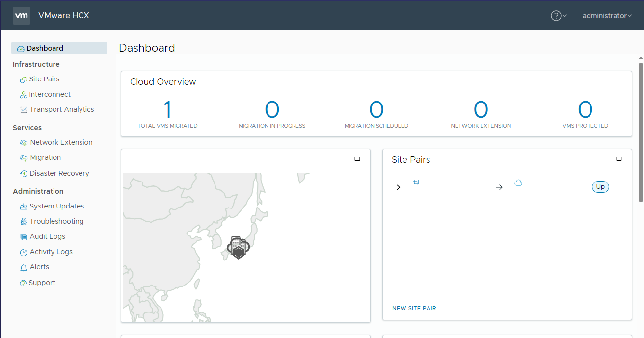644x338 pixels.
Task: Open the Transport Analytics page
Action: (x=62, y=109)
